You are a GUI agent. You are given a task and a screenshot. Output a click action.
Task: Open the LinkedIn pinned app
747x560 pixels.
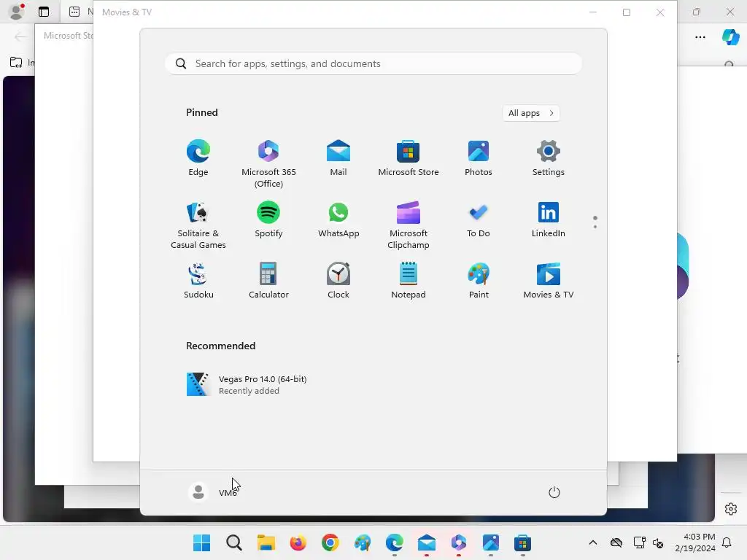549,219
